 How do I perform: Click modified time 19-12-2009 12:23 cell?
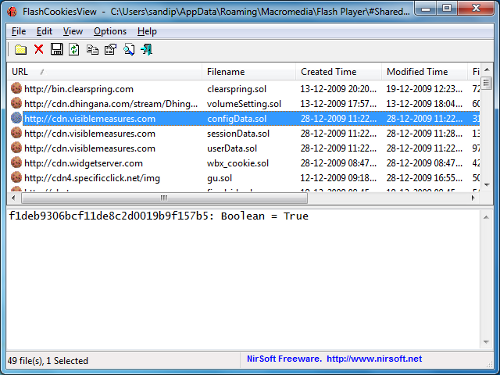click(424, 89)
